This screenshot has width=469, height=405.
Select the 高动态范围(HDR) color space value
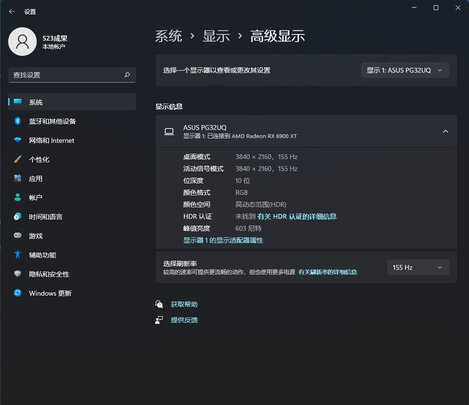coord(261,204)
